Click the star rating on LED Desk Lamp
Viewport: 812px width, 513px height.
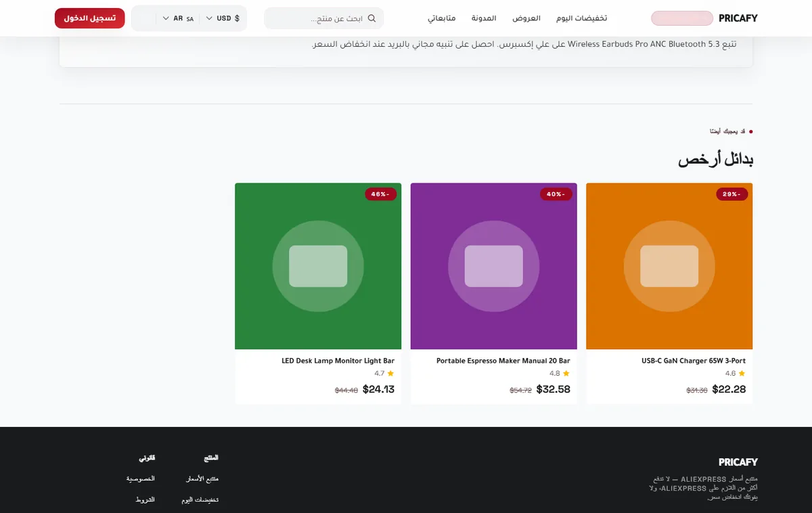pyautogui.click(x=384, y=374)
